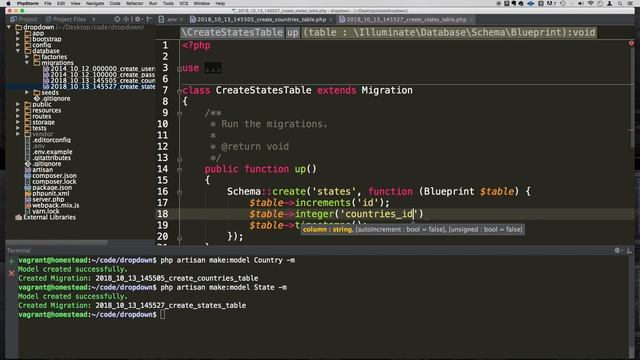The image size is (640, 360).
Task: Expand the storage folder
Action: point(18,122)
